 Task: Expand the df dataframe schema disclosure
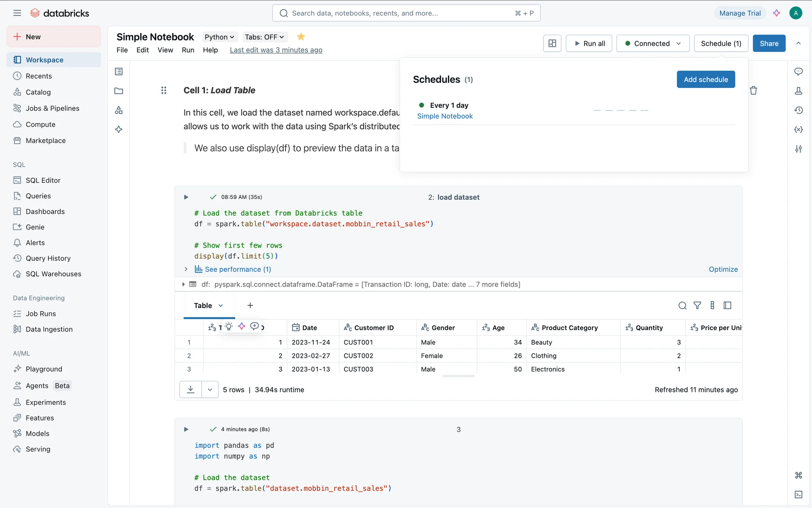184,284
